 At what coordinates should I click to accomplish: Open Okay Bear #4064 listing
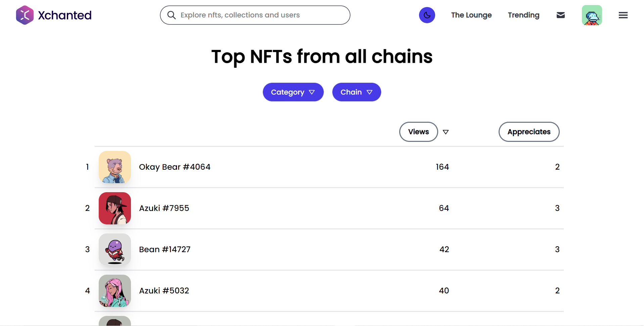(x=175, y=167)
